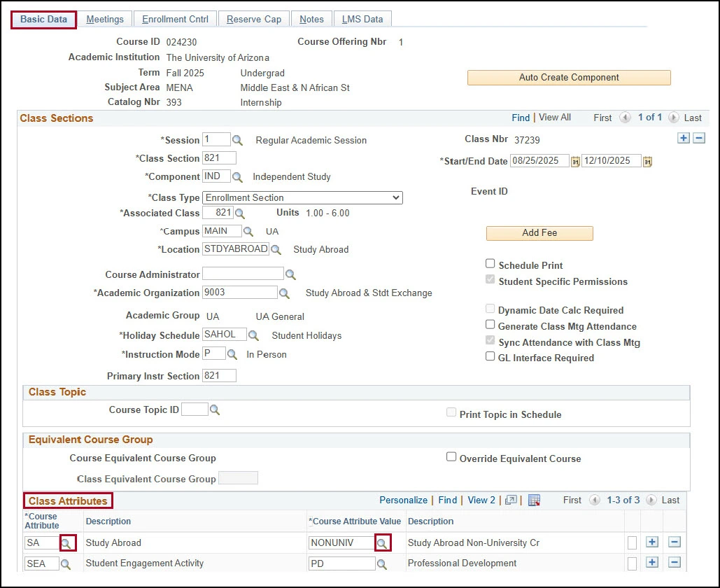Click the Add Fee button
720x588 pixels.
click(539, 233)
